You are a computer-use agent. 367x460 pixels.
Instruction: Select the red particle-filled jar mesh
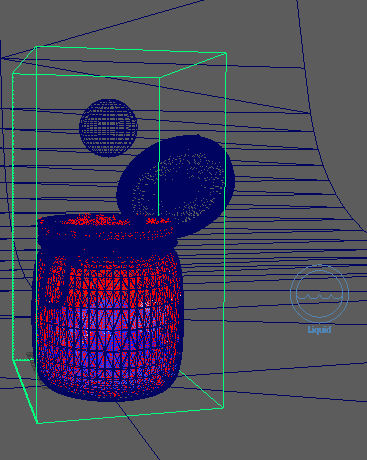[x=107, y=307]
